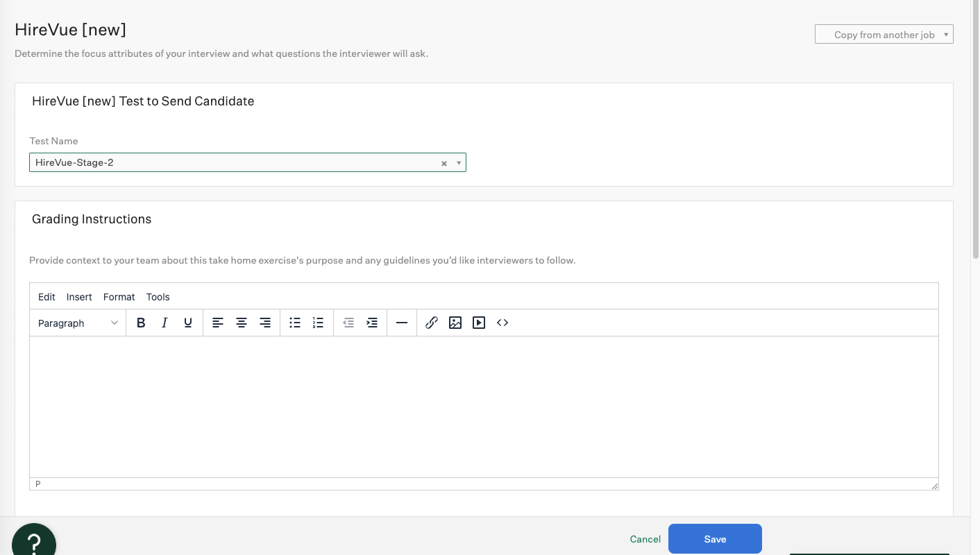980x555 pixels.
Task: Align text left
Action: tap(218, 323)
